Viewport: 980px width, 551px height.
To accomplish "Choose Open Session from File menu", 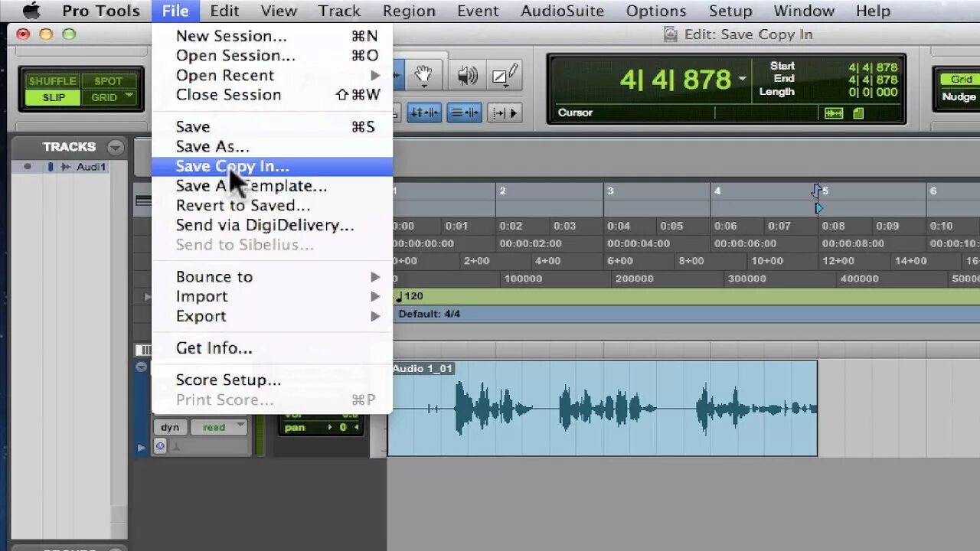I will pyautogui.click(x=272, y=56).
